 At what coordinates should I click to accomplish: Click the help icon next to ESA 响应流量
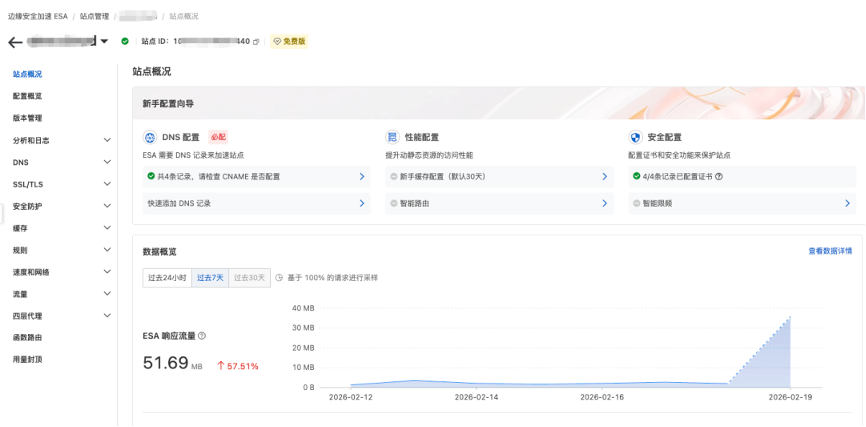coord(202,336)
